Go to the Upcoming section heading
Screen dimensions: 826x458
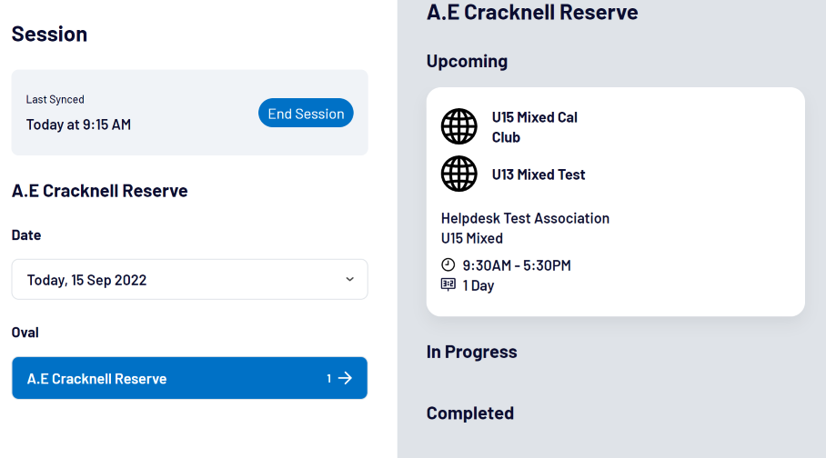(x=467, y=61)
